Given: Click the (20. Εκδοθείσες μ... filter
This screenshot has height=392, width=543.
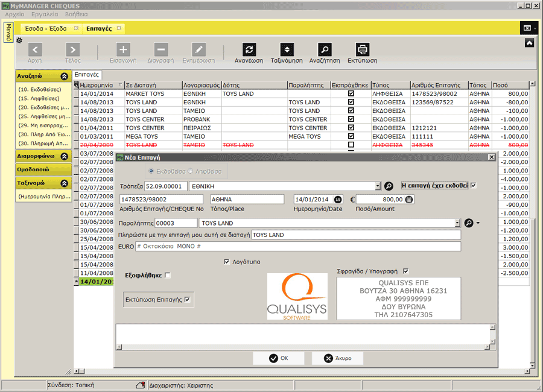Looking at the screenshot, I should click(44, 107).
